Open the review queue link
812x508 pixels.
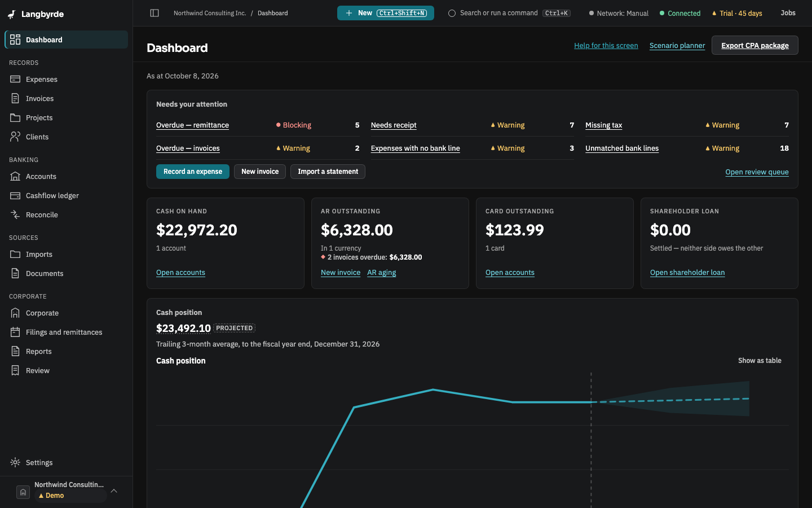click(x=757, y=172)
